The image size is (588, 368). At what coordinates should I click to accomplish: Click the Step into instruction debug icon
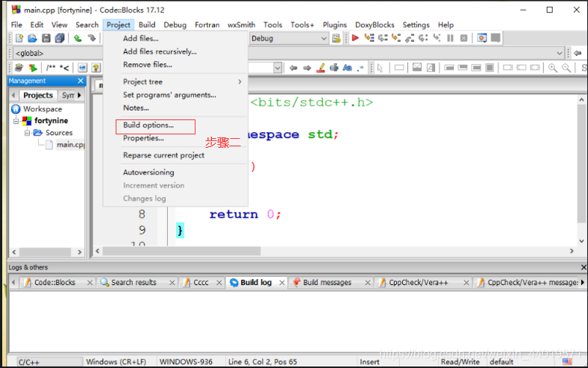437,38
